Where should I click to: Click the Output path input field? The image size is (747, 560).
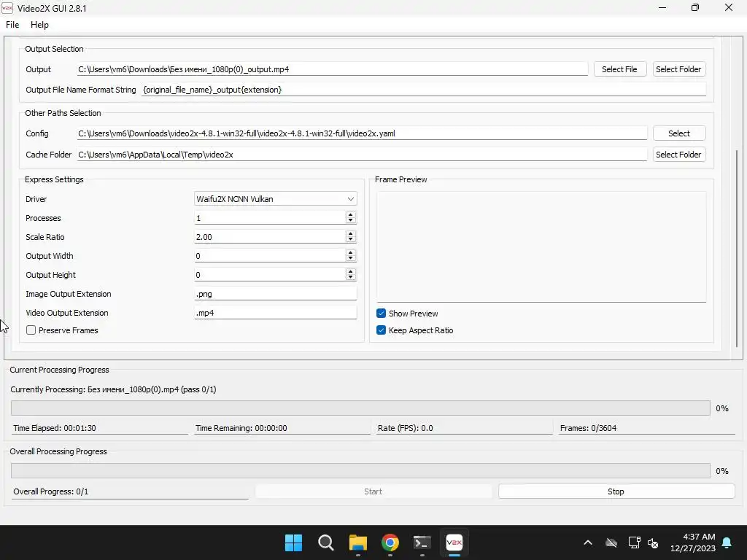point(332,69)
